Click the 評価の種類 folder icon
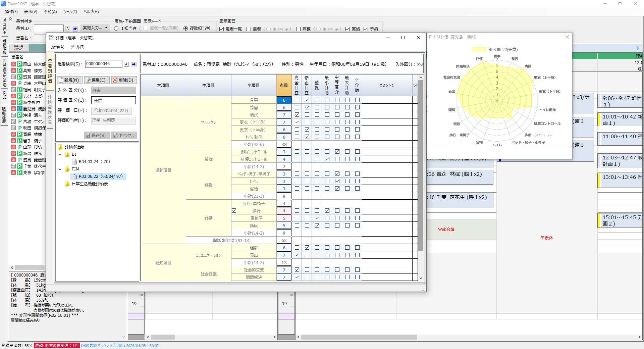This screenshot has height=349, width=644. click(x=60, y=147)
